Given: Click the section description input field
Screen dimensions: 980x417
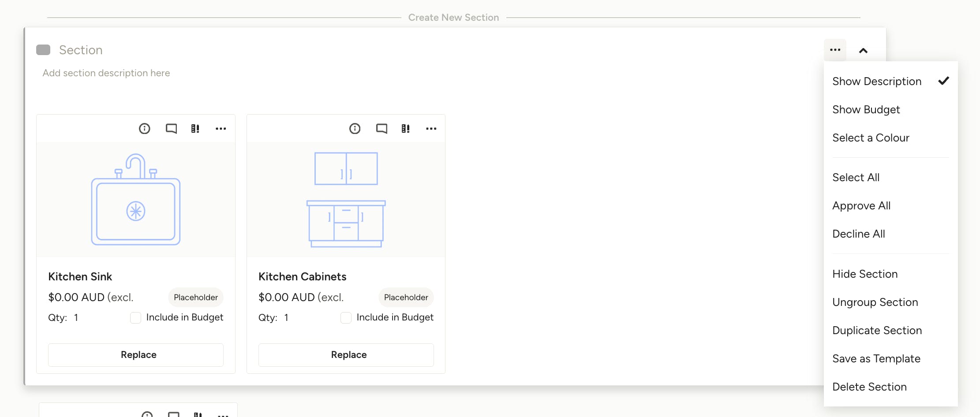Looking at the screenshot, I should pyautogui.click(x=106, y=73).
